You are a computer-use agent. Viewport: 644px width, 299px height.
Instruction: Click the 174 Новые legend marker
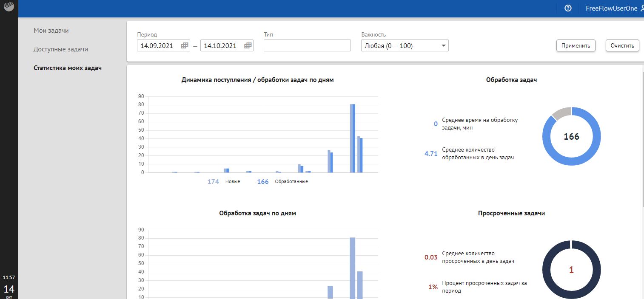[x=213, y=182]
